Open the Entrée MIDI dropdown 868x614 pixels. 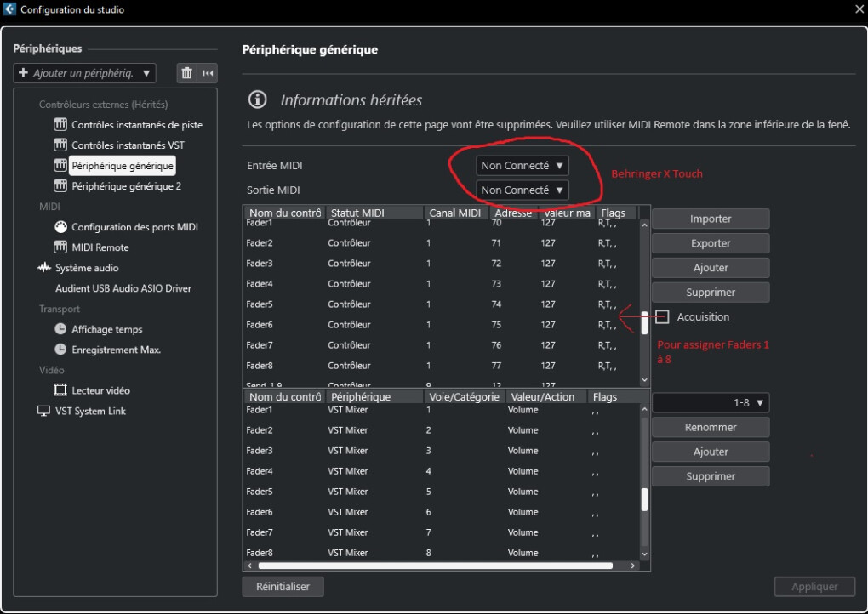[522, 166]
